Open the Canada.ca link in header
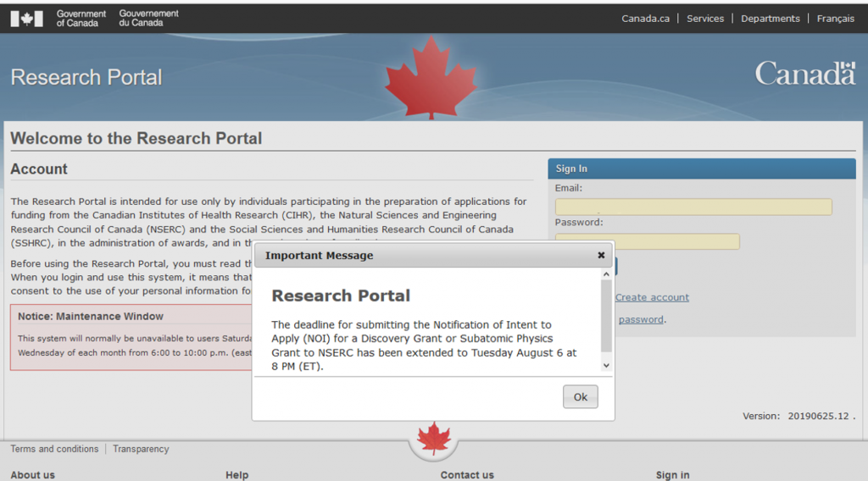The image size is (868, 481). point(645,19)
